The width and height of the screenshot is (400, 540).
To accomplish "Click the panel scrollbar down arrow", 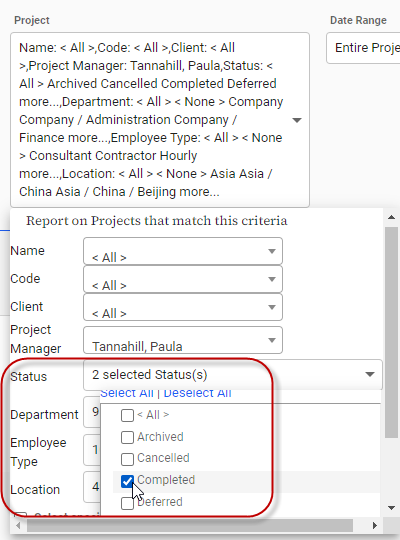I will point(391,508).
